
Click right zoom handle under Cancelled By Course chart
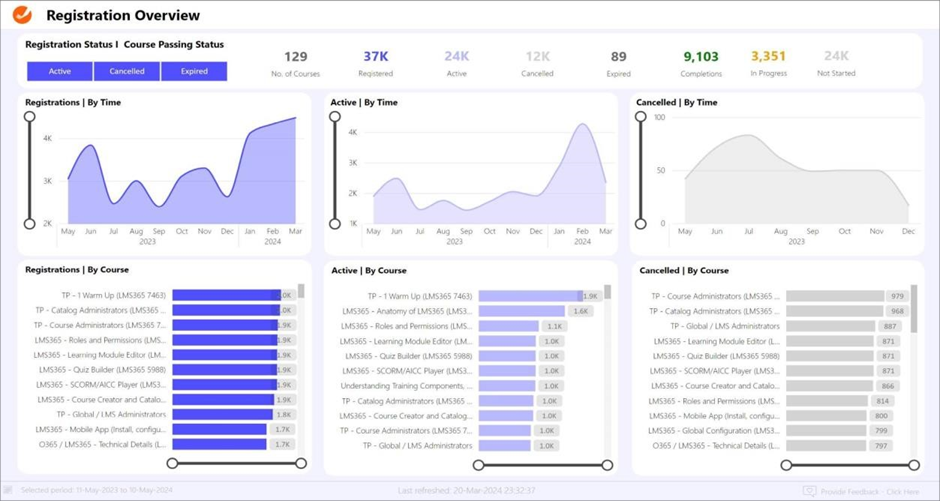913,465
